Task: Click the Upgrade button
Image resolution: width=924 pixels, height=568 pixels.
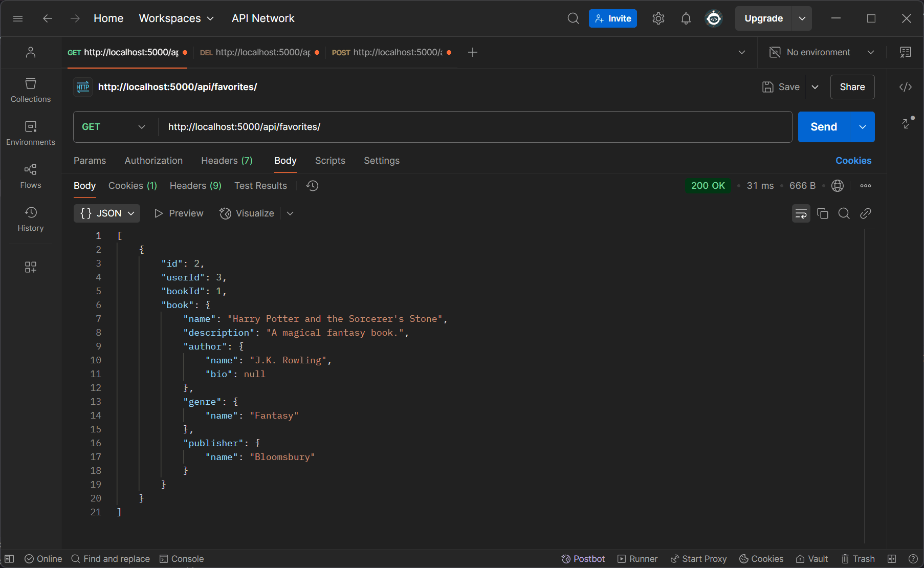Action: (763, 18)
